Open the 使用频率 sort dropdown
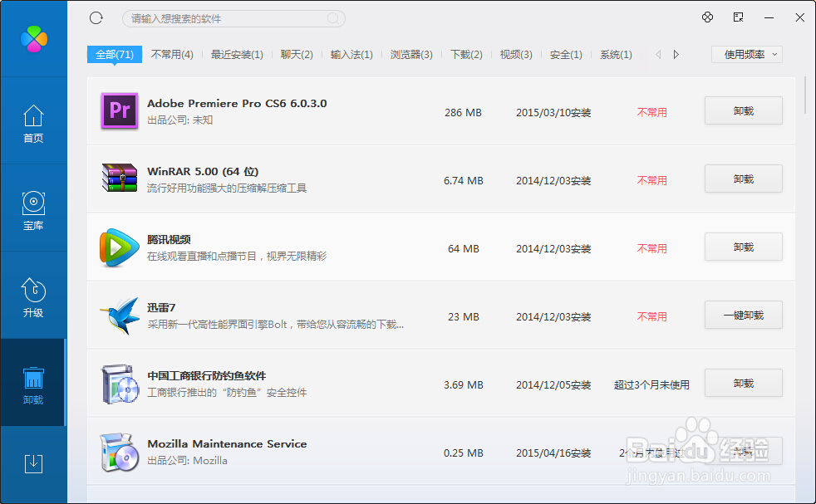Screen dimensions: 816x504 tap(747, 54)
